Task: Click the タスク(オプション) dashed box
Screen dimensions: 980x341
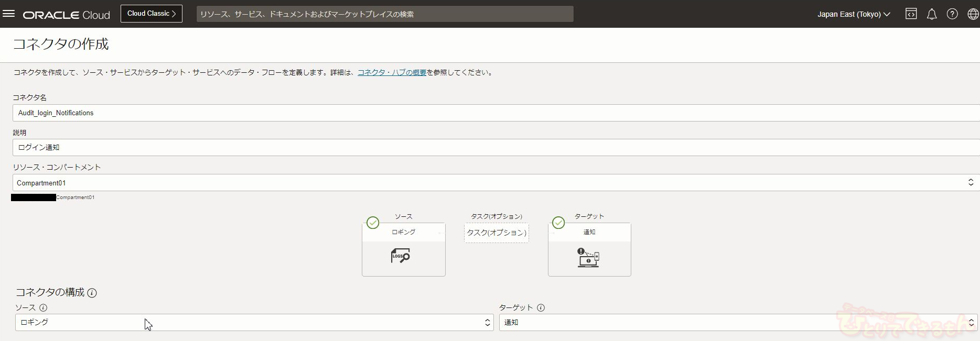Action: click(496, 233)
